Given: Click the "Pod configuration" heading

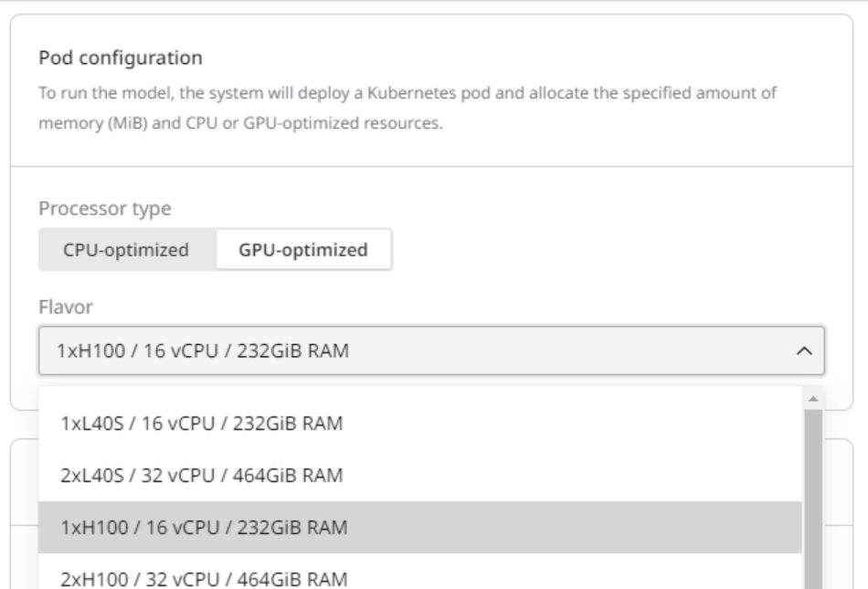Looking at the screenshot, I should click(120, 58).
